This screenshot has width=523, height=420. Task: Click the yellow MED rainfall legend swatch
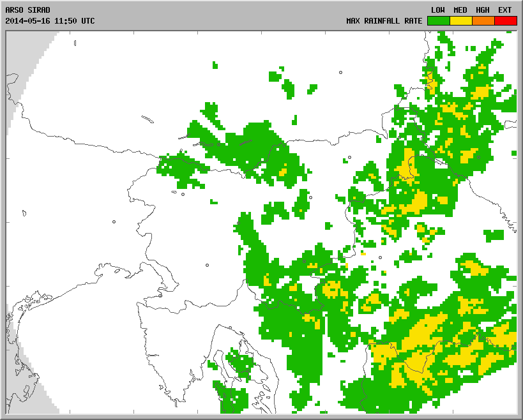click(461, 20)
